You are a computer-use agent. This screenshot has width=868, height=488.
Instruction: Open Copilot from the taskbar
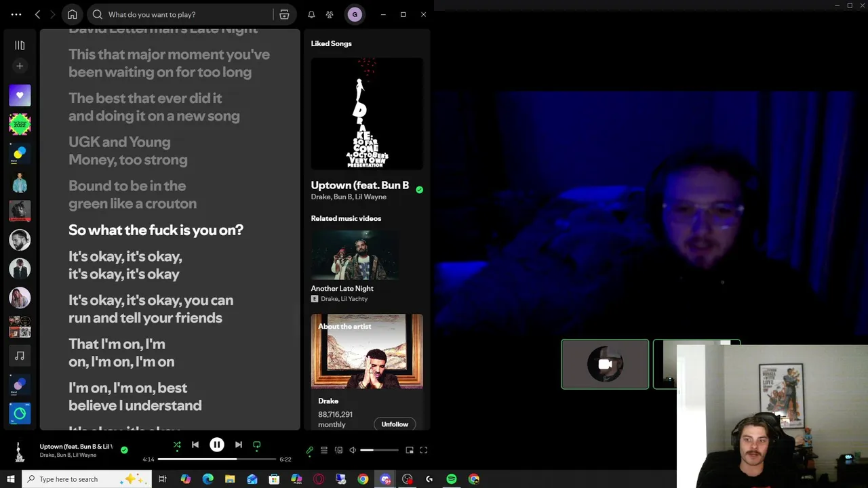pos(185,479)
